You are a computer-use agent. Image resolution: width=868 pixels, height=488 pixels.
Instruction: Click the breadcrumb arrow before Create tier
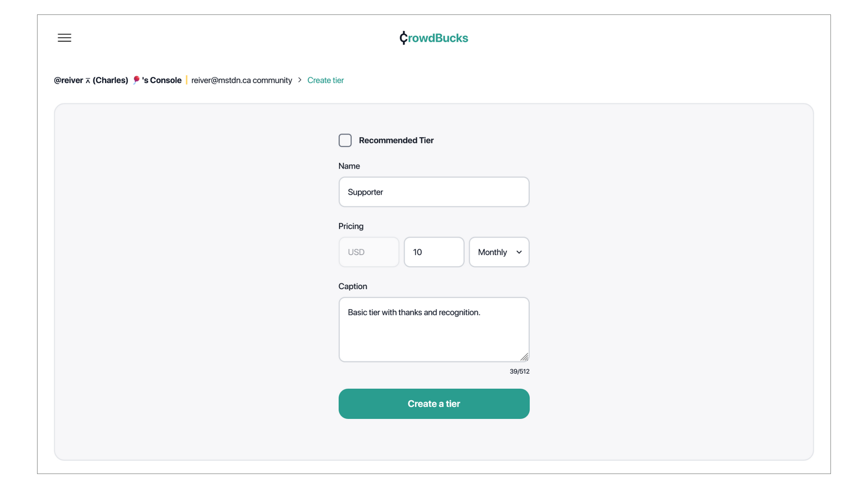(300, 80)
